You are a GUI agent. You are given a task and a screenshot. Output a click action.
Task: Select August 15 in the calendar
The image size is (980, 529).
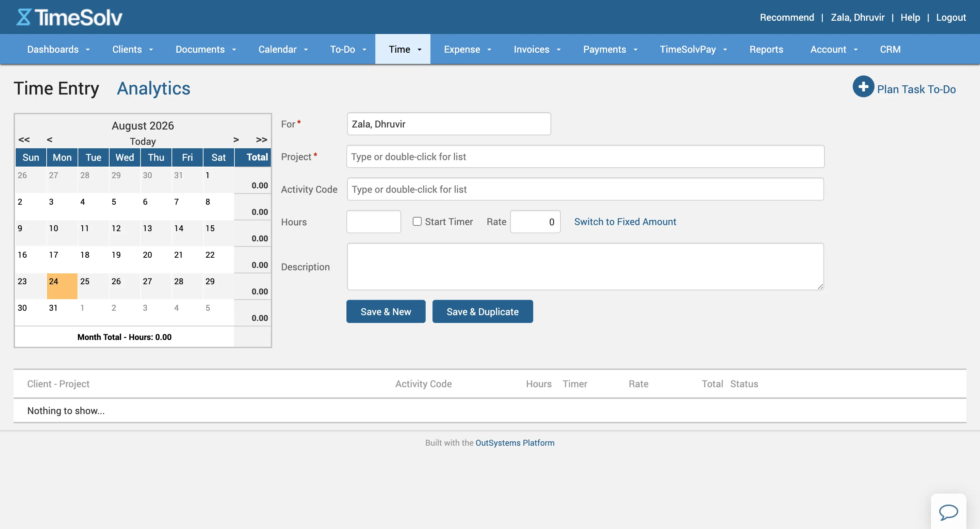coord(219,233)
